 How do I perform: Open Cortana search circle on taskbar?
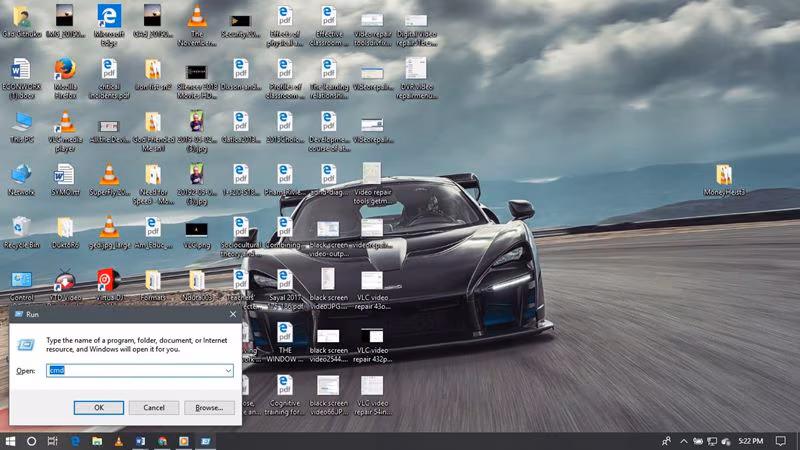tap(31, 441)
